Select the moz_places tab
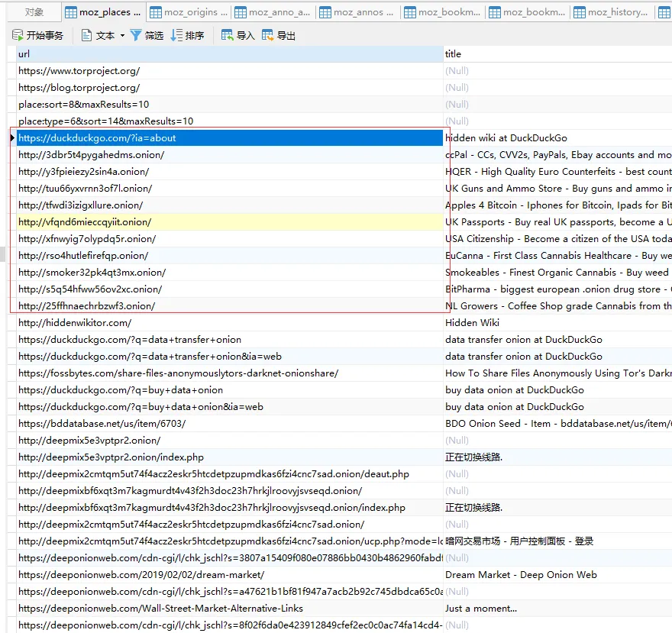This screenshot has height=633, width=672. tap(103, 12)
